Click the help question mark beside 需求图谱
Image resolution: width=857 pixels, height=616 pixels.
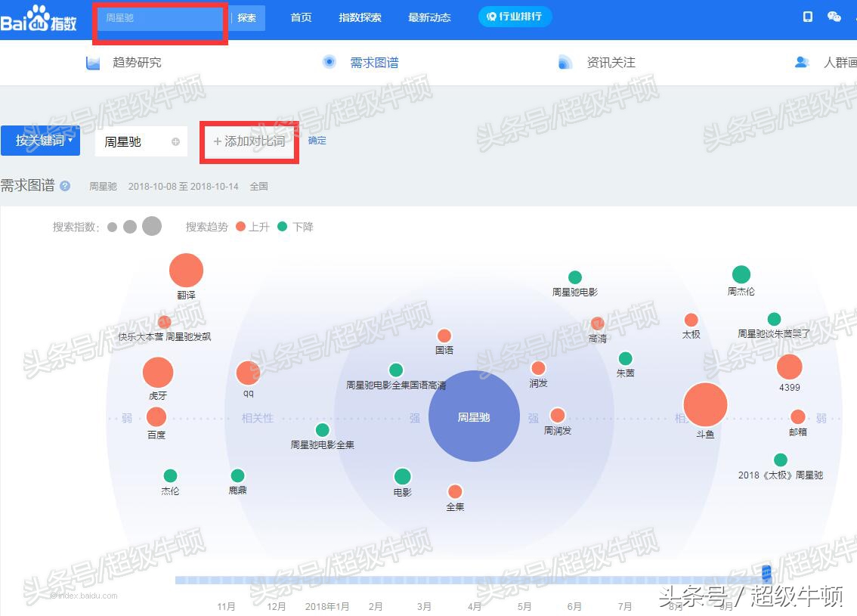pos(67,185)
